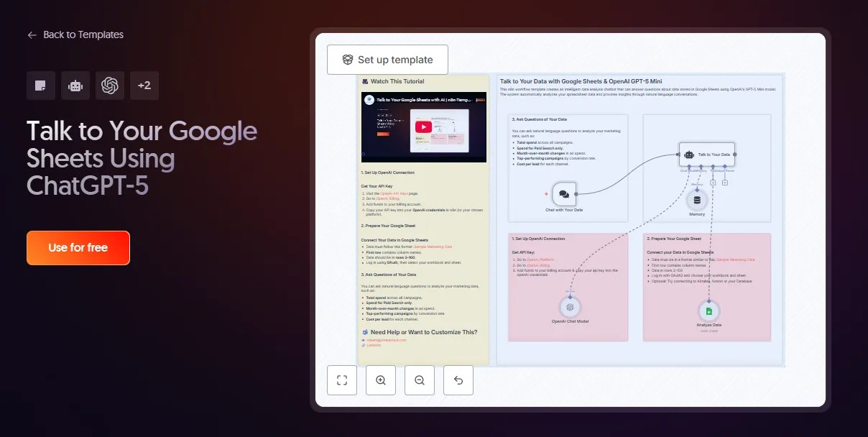Reset the canvas view with arrow icon
Screen dimensions: 868x437
tap(458, 380)
